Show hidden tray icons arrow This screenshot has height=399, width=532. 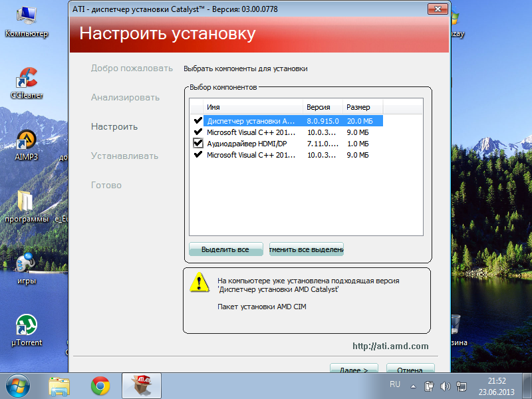pyautogui.click(x=413, y=386)
